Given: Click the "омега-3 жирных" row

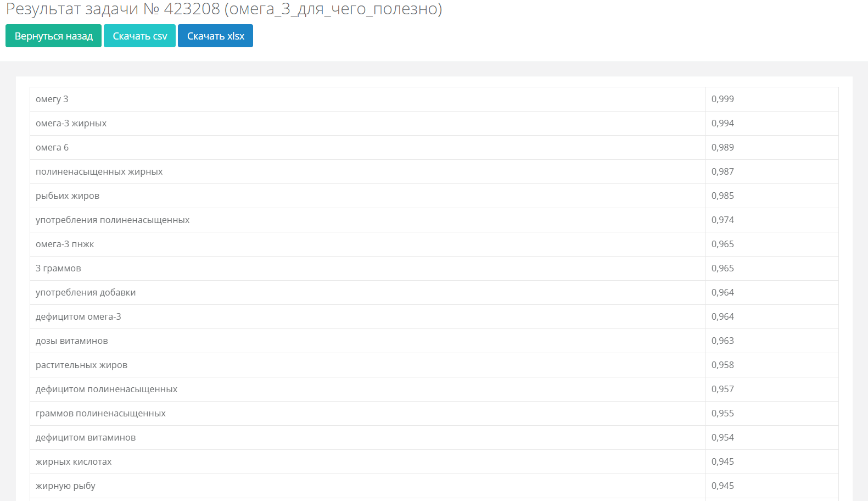Looking at the screenshot, I should tap(71, 124).
